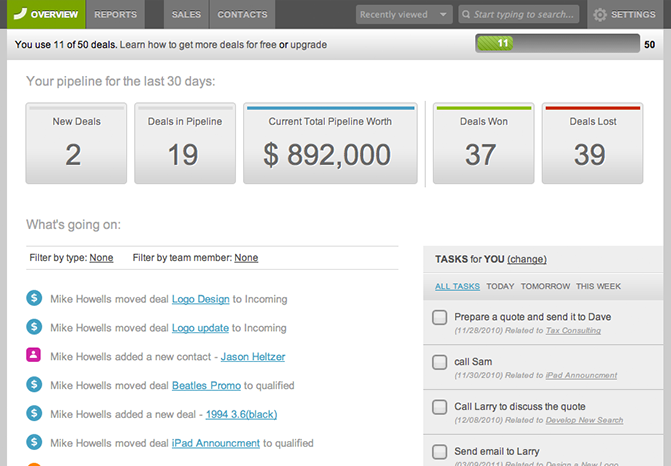Check the 'call Sam' task checkbox
This screenshot has width=671, height=466.
(439, 362)
